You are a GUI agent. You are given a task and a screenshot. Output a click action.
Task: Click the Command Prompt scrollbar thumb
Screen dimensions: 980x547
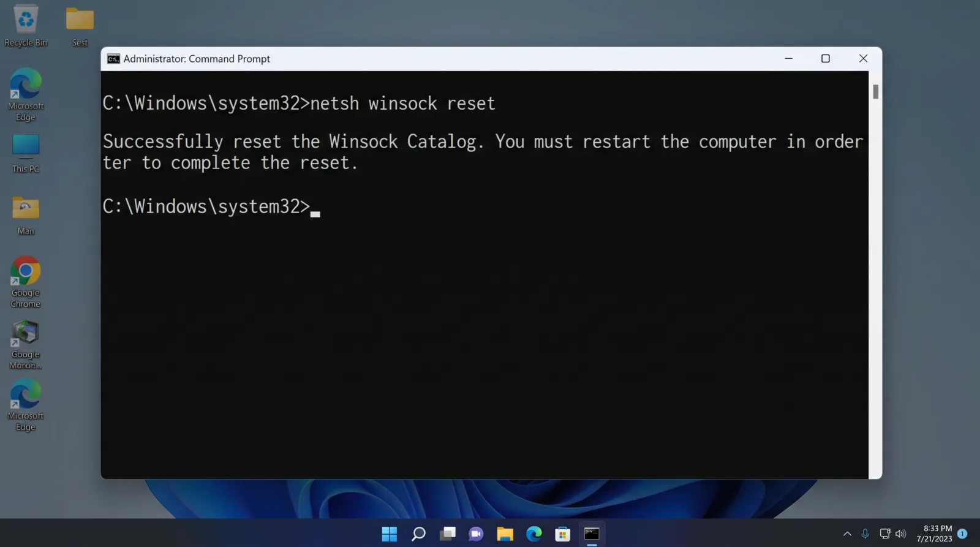[x=876, y=91]
